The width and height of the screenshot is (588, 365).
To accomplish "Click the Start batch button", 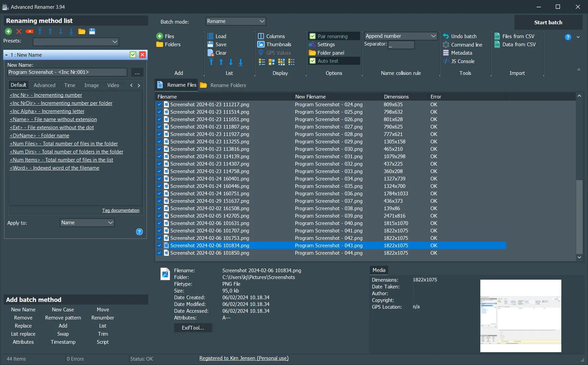I will pos(548,22).
